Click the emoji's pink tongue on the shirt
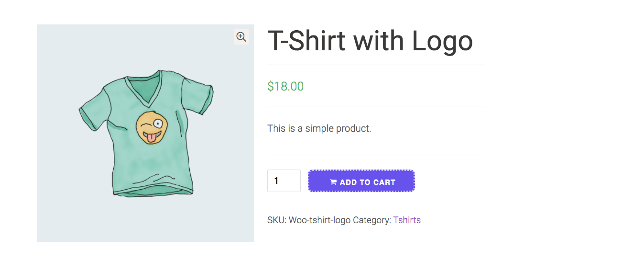Screen dimensions: 644x273 point(150,138)
